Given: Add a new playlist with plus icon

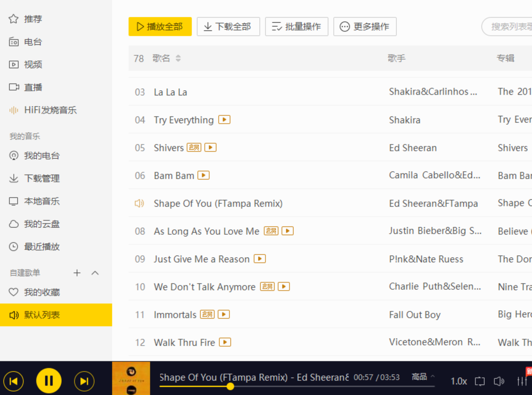Looking at the screenshot, I should (x=77, y=273).
